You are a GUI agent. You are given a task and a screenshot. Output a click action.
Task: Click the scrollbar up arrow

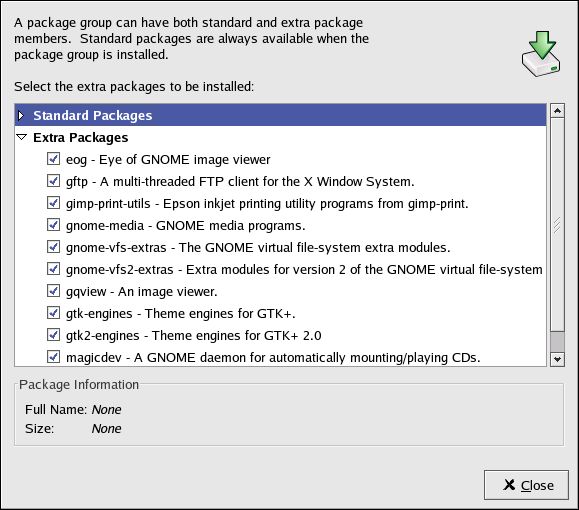point(557,110)
